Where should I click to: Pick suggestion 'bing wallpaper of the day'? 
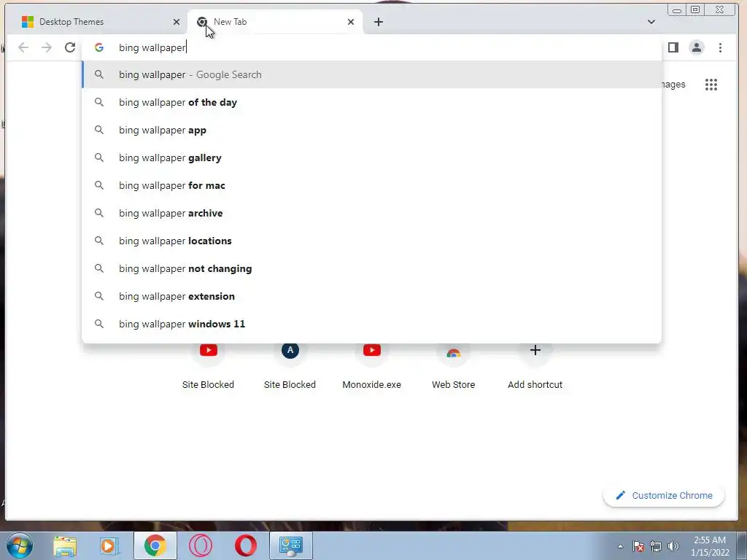pyautogui.click(x=371, y=102)
